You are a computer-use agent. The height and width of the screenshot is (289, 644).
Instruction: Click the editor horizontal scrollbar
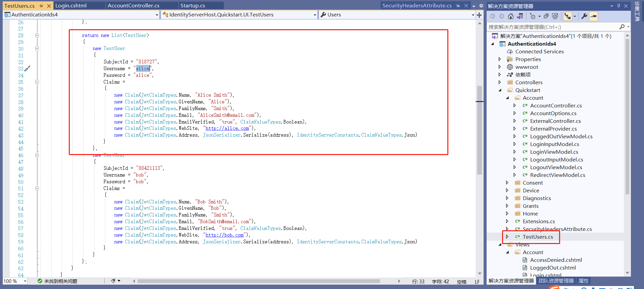click(x=259, y=281)
